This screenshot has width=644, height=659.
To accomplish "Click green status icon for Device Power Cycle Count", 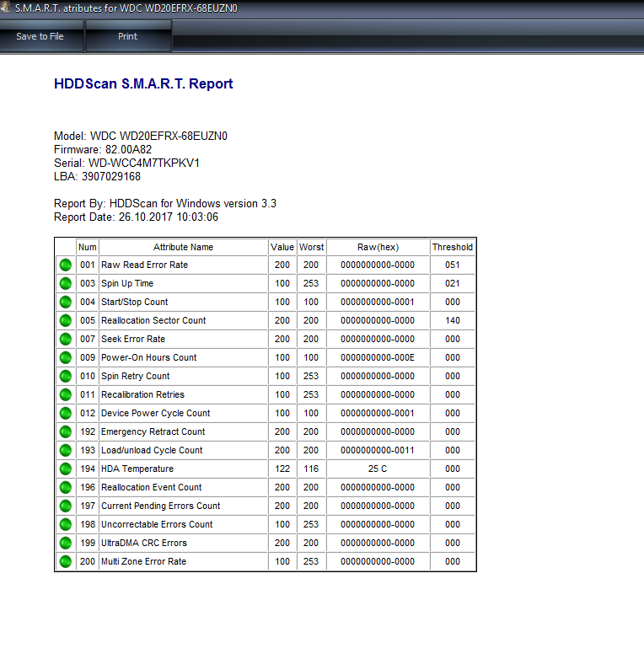I will click(x=66, y=413).
